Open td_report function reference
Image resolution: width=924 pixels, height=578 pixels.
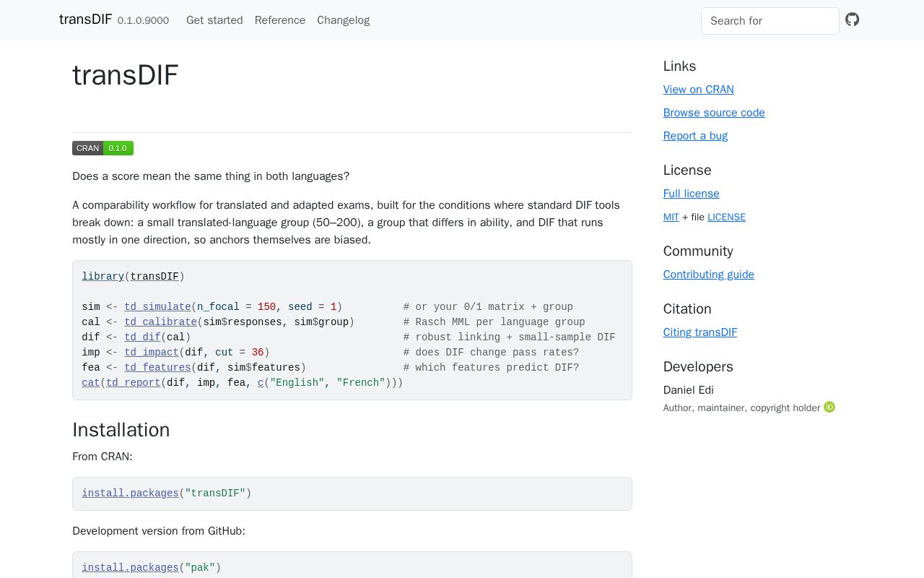click(x=134, y=383)
